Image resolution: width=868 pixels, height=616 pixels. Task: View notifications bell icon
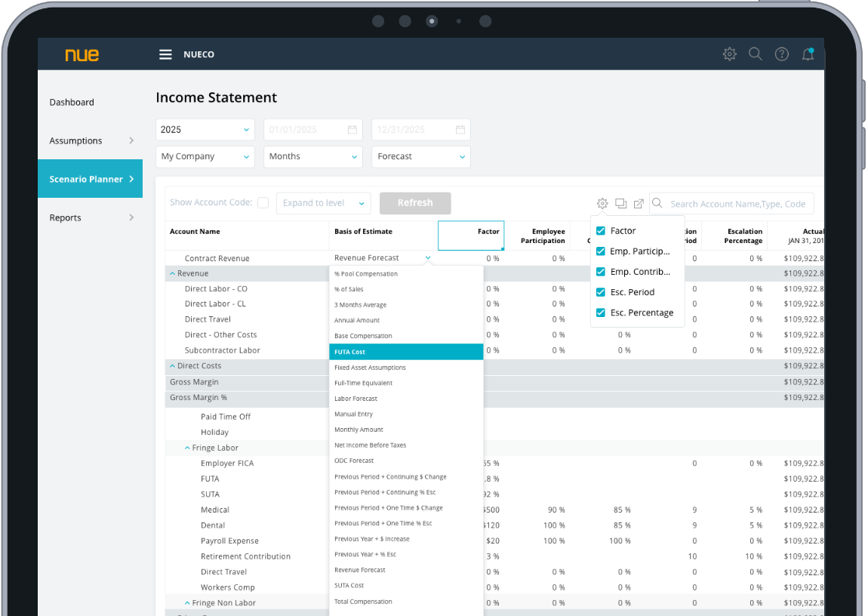coord(808,54)
